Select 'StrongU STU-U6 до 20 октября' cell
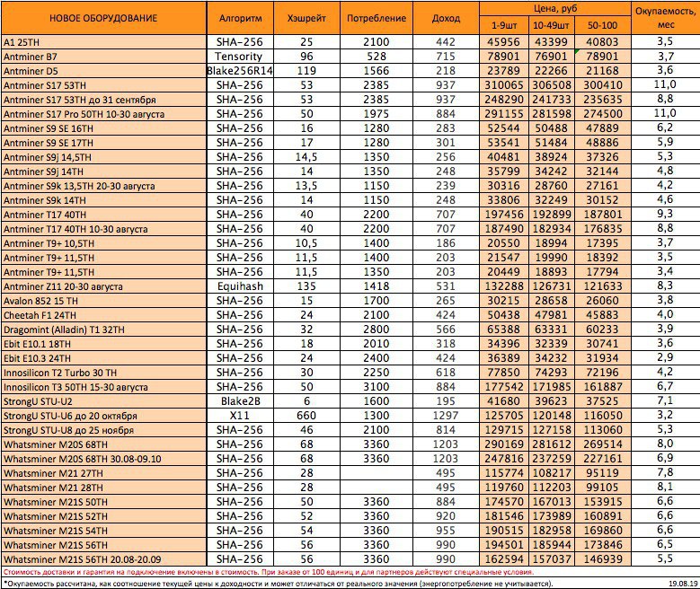Viewport: 700px width, 589px height. (x=103, y=416)
